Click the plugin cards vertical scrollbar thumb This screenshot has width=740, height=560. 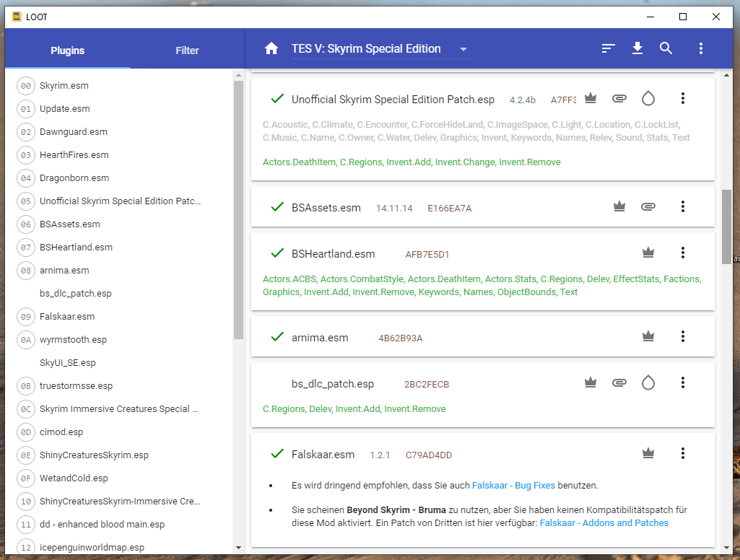726,227
